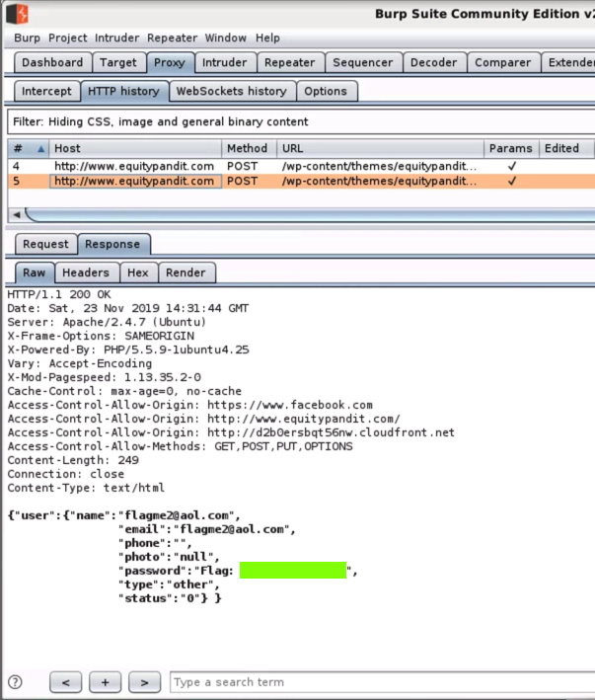The width and height of the screenshot is (595, 700).
Task: Click Params checkmark in row 5
Action: (x=512, y=181)
